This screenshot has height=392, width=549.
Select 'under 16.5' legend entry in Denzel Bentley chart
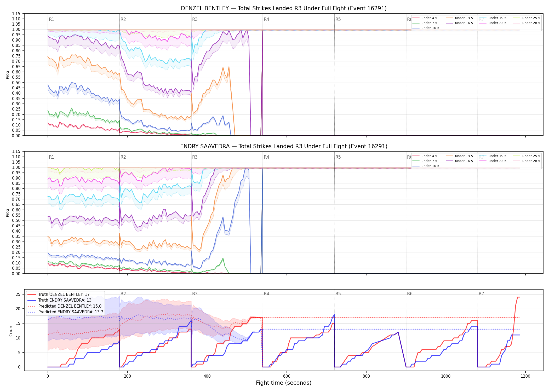point(459,23)
